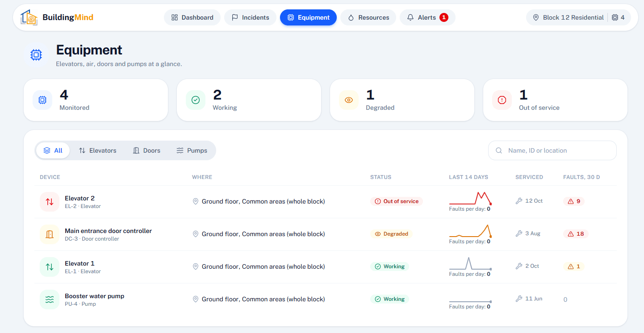Open the Dashboard tab

coord(192,17)
